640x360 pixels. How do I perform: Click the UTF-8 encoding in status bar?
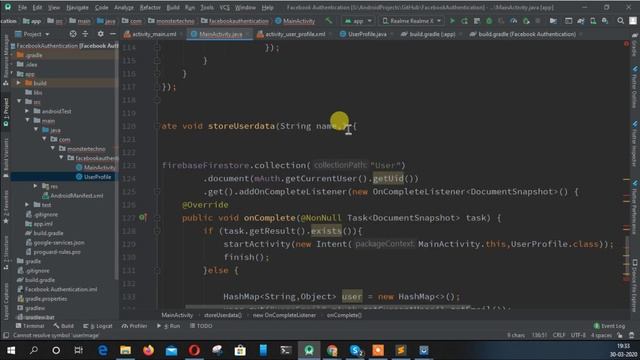click(578, 335)
